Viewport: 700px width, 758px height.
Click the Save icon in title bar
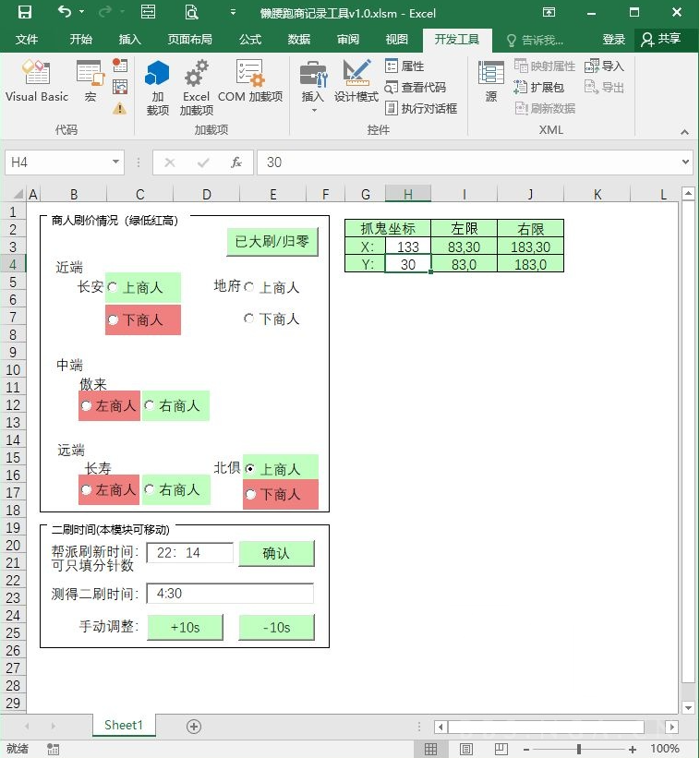coord(24,12)
